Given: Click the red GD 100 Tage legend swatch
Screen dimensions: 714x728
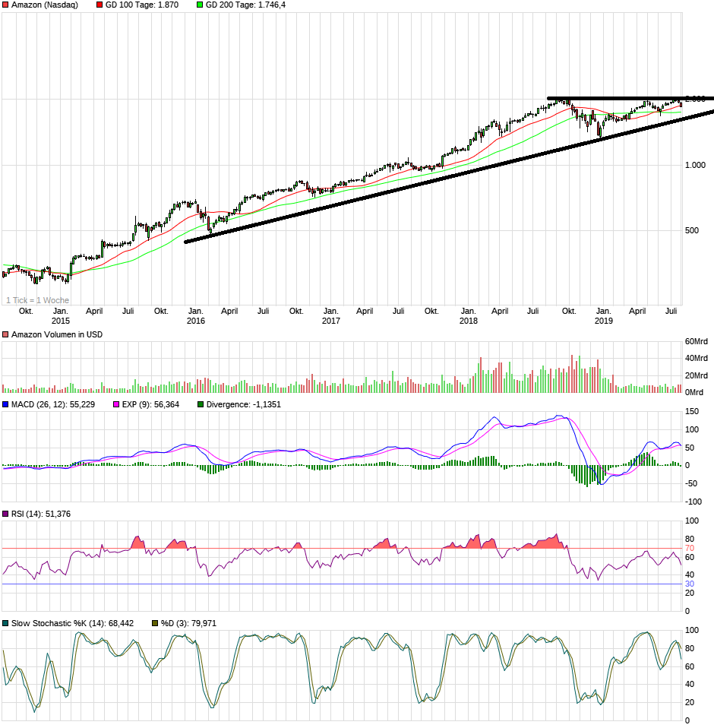Looking at the screenshot, I should 100,5.
